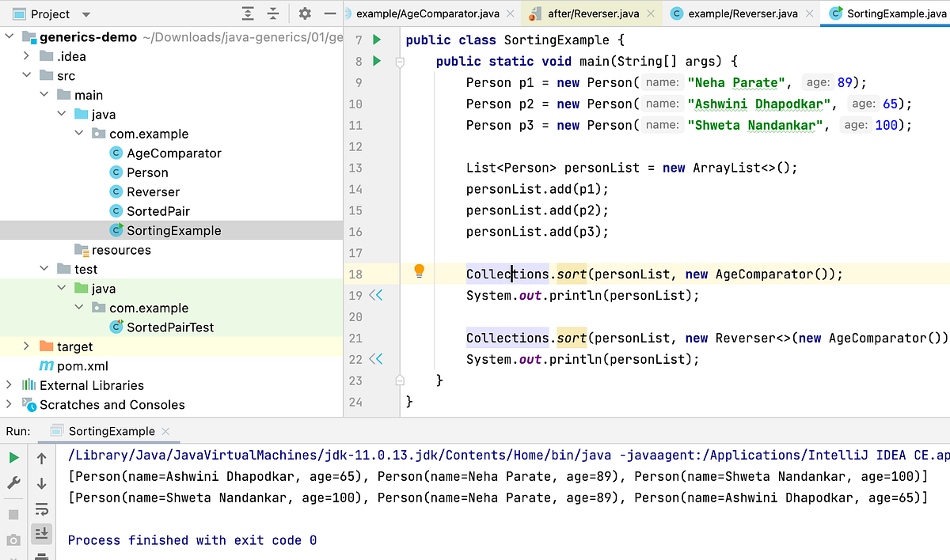Close the SortingExample run tab
Image resolution: width=950 pixels, height=560 pixels.
165,431
